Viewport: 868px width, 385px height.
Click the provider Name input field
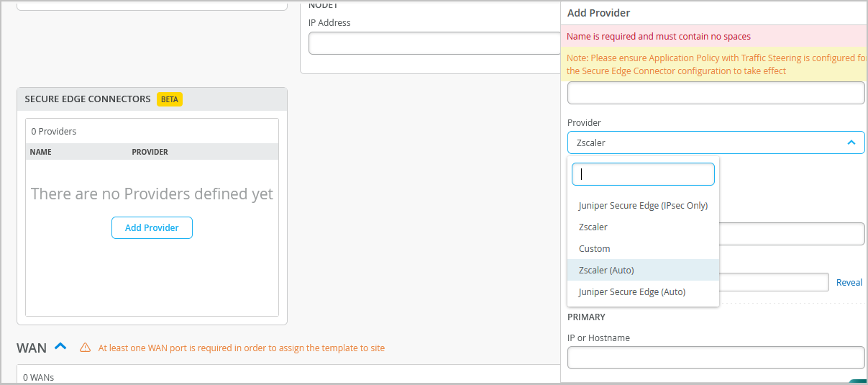point(716,93)
